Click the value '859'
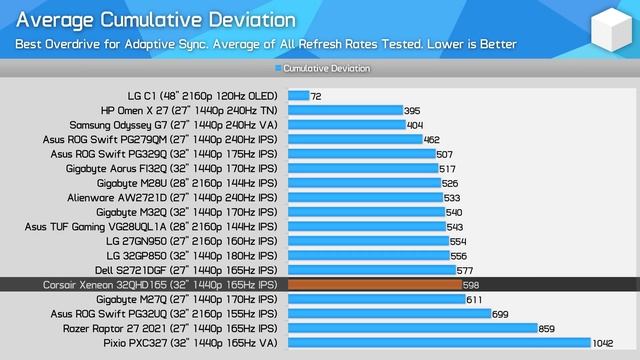The image size is (640, 360). (x=547, y=329)
